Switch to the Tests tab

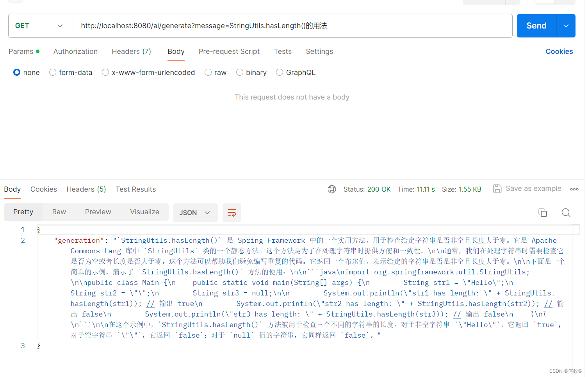point(283,52)
